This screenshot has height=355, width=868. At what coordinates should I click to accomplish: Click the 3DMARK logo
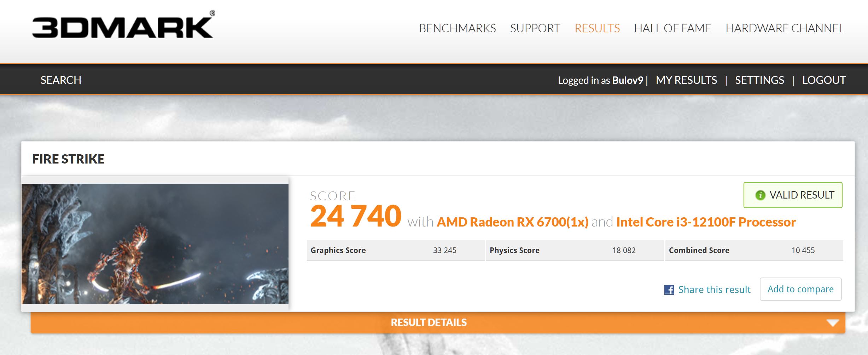(x=123, y=25)
